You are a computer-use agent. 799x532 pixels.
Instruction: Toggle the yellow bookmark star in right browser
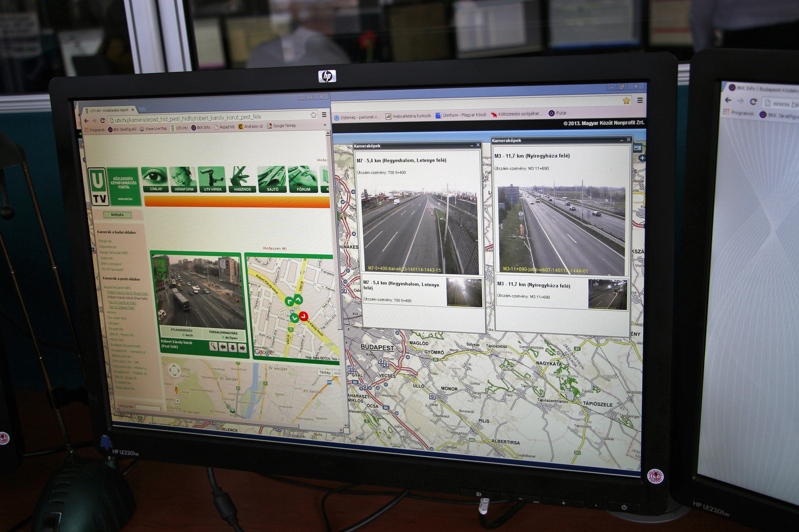tap(626, 101)
